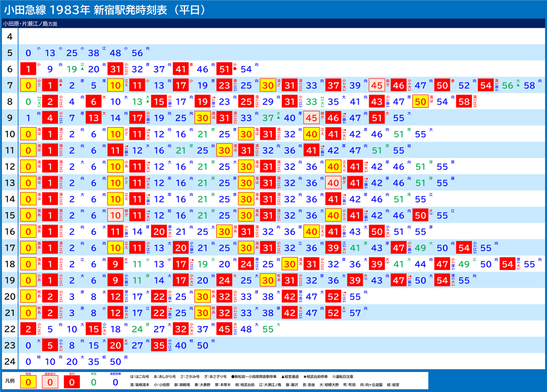Image resolution: width=547 pixels, height=392 pixels.
Task: Click red express 1 in the 6 o'clock row
Action: 28,69
